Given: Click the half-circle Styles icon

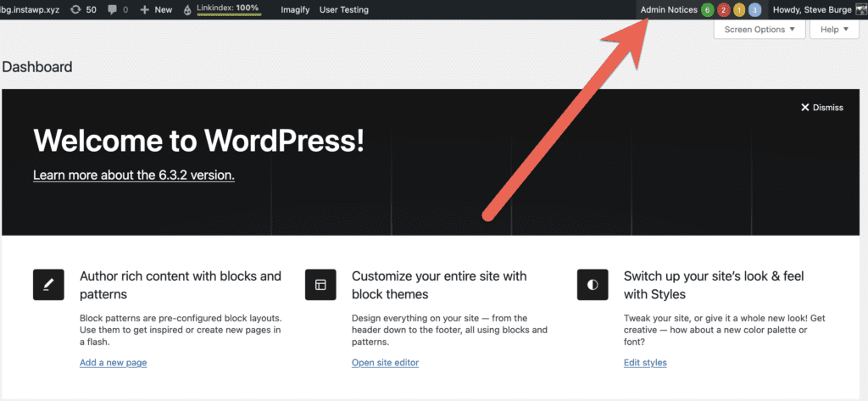Looking at the screenshot, I should tap(593, 285).
